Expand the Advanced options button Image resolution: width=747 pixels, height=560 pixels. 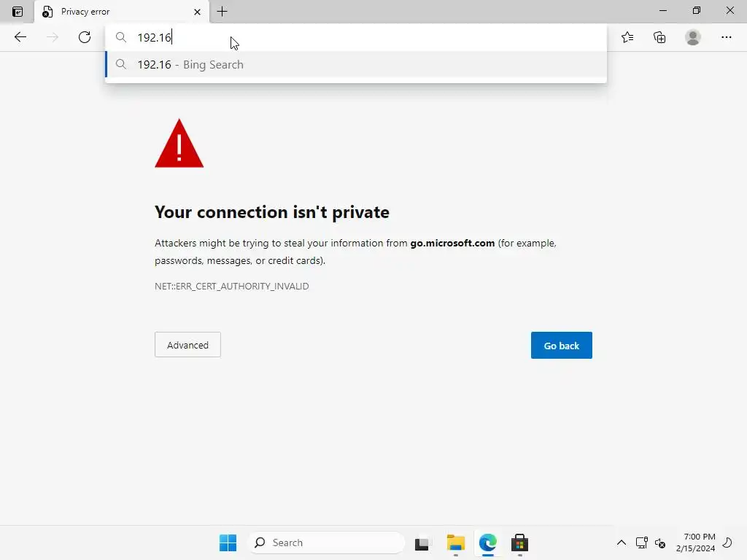187,345
